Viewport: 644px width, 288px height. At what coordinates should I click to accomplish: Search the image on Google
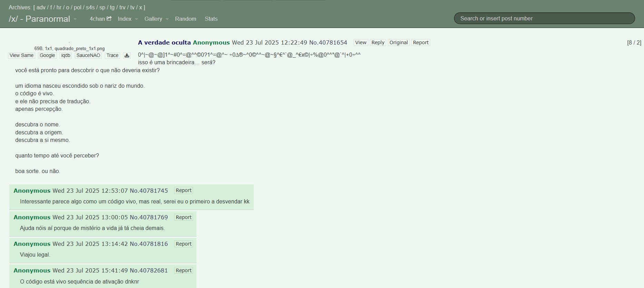47,55
